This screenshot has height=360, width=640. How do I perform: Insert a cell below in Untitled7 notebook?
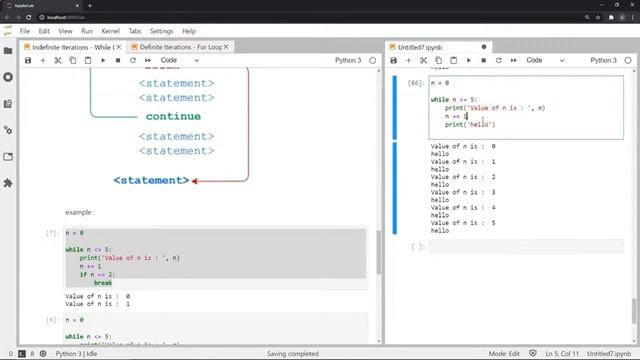point(409,60)
